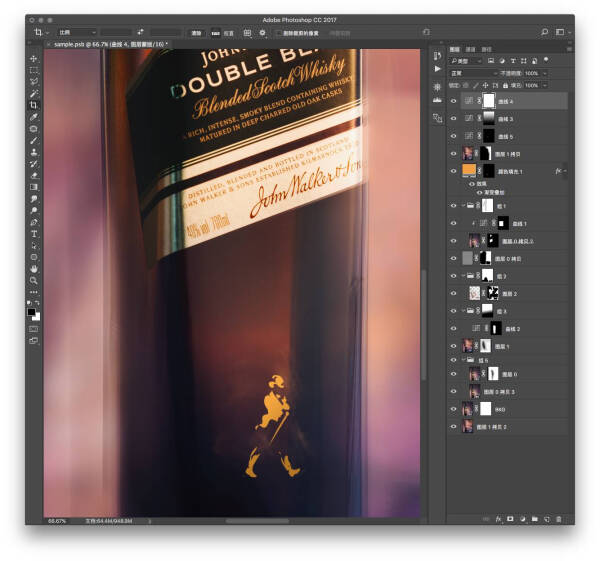The height and width of the screenshot is (561, 600).
Task: Click the add layer style fx icon
Action: (x=498, y=519)
